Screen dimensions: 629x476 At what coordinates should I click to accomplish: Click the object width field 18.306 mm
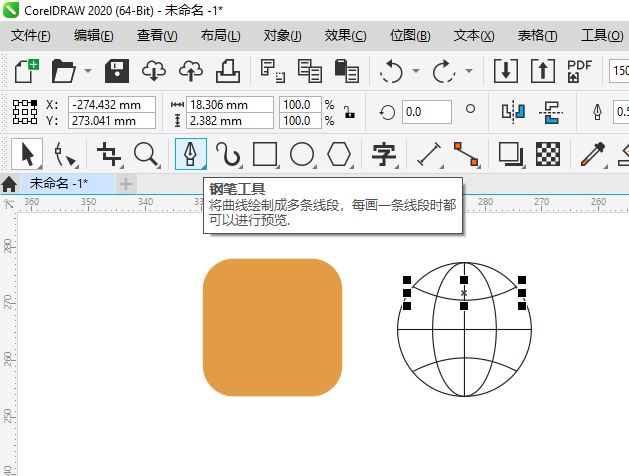(x=230, y=105)
